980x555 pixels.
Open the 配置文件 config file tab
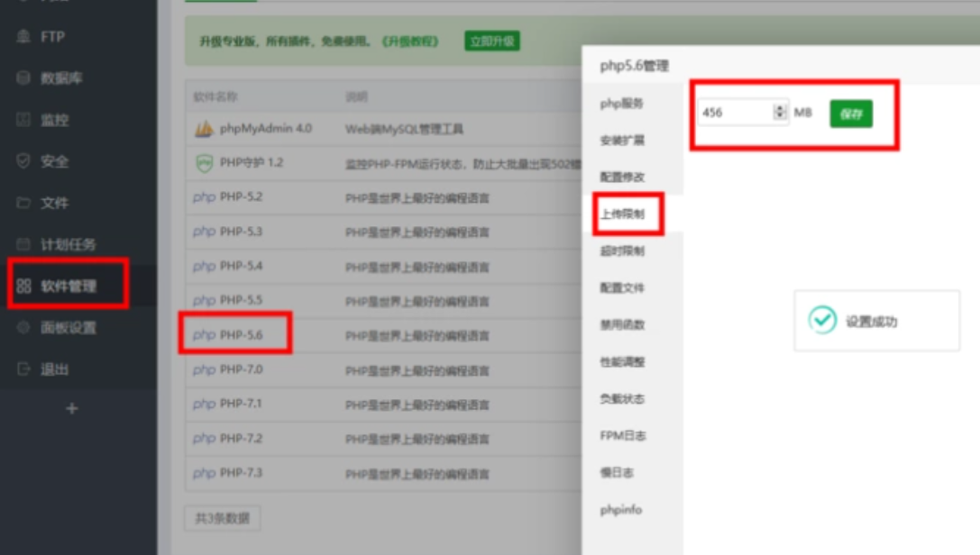point(622,288)
